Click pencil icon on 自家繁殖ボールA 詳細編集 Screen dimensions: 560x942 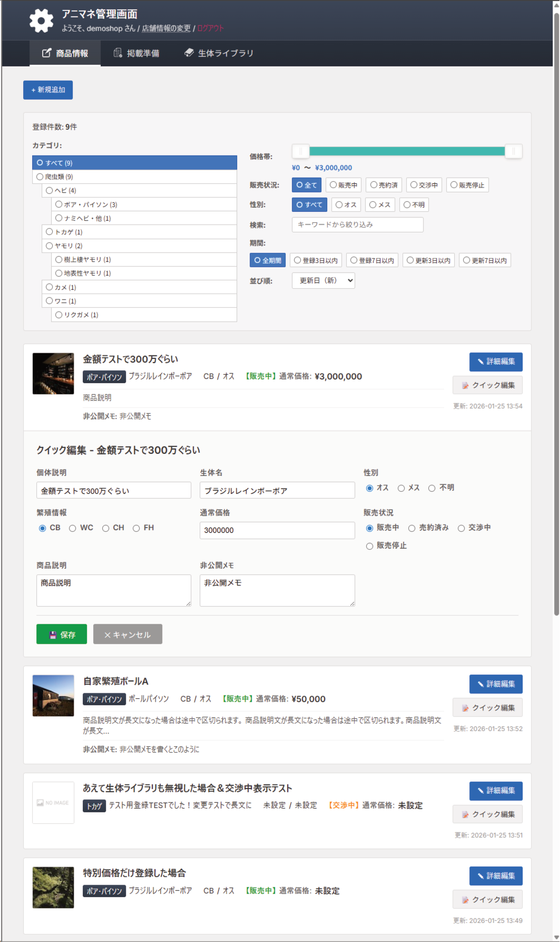(480, 684)
